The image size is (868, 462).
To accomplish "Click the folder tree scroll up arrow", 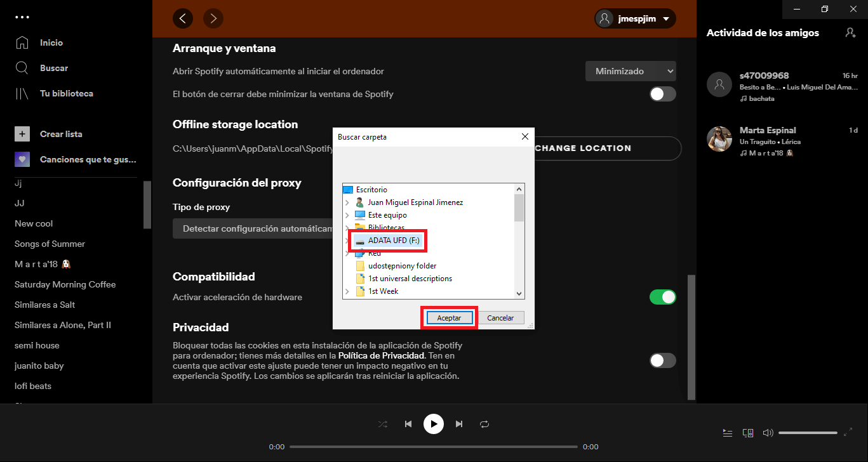I will click(x=519, y=189).
